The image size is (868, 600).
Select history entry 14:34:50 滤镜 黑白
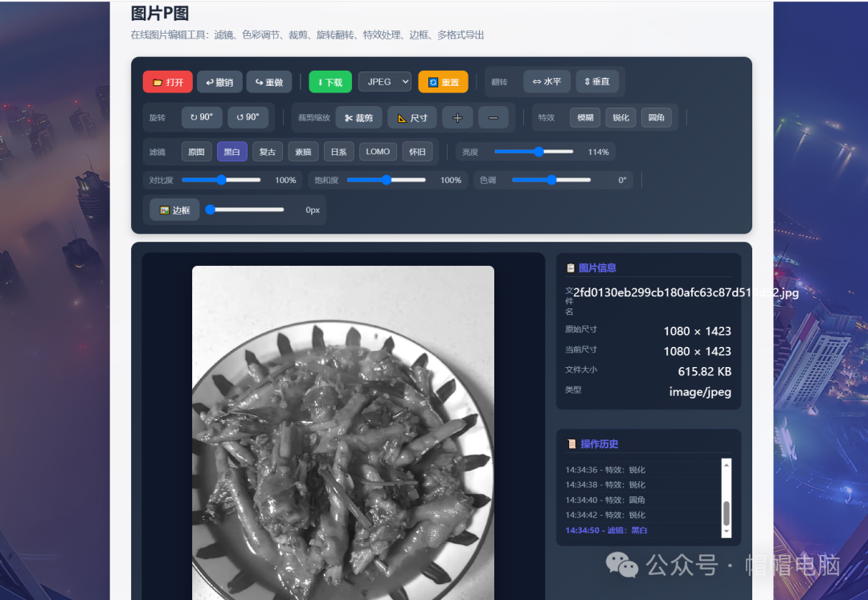click(x=606, y=530)
